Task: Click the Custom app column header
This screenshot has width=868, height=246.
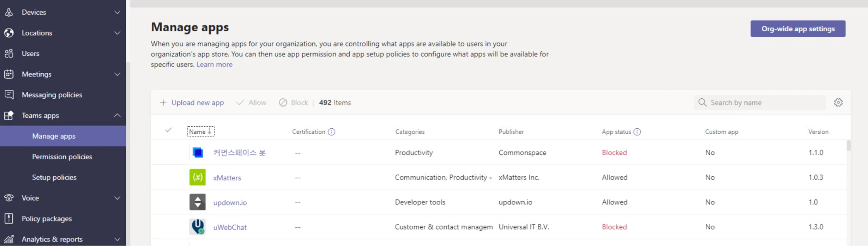Action: click(x=721, y=132)
